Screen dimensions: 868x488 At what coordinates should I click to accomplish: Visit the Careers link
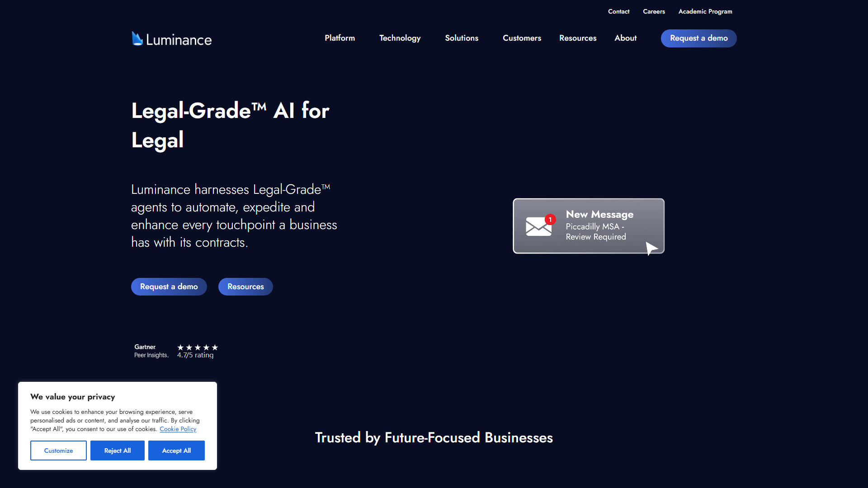pyautogui.click(x=654, y=12)
